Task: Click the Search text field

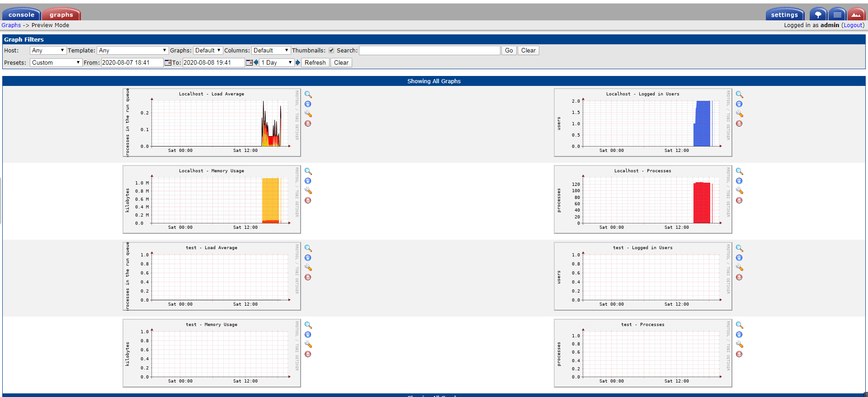Action: click(x=429, y=51)
